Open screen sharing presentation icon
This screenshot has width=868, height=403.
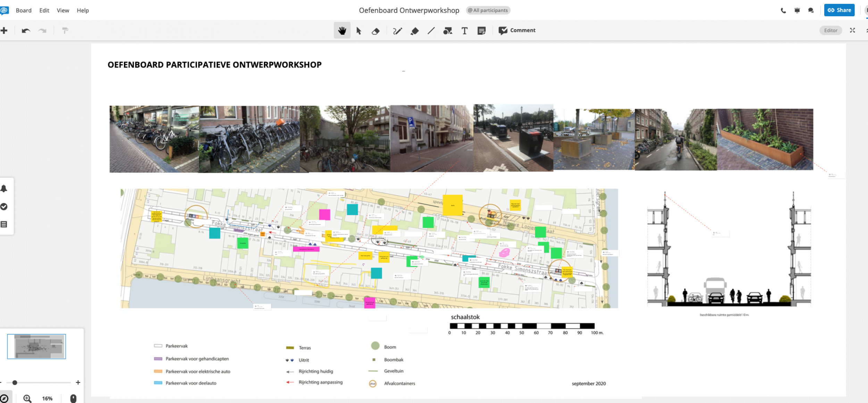[x=797, y=10]
